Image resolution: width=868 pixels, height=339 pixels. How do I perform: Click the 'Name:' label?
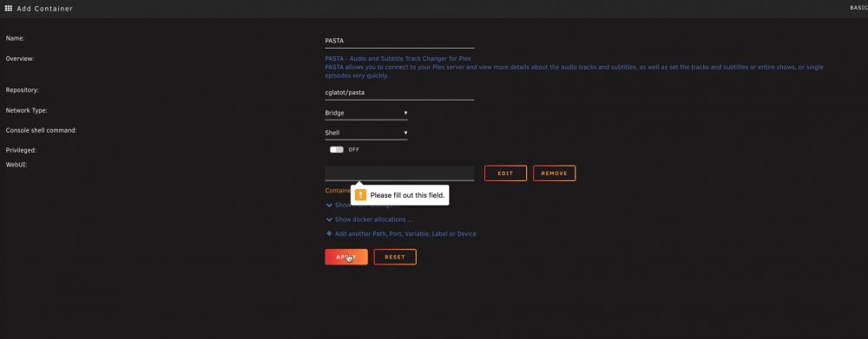[15, 38]
